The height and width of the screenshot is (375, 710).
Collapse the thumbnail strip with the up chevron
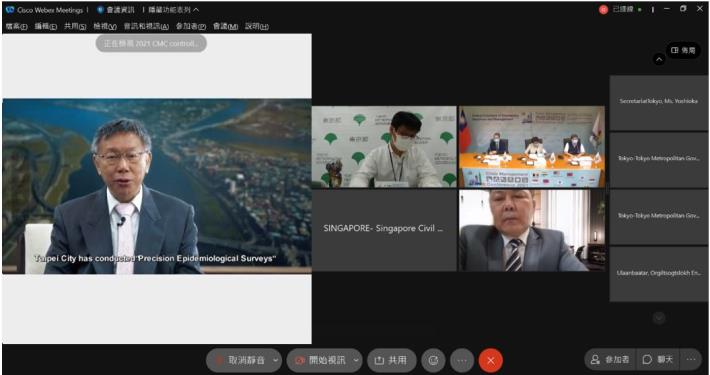pos(659,59)
